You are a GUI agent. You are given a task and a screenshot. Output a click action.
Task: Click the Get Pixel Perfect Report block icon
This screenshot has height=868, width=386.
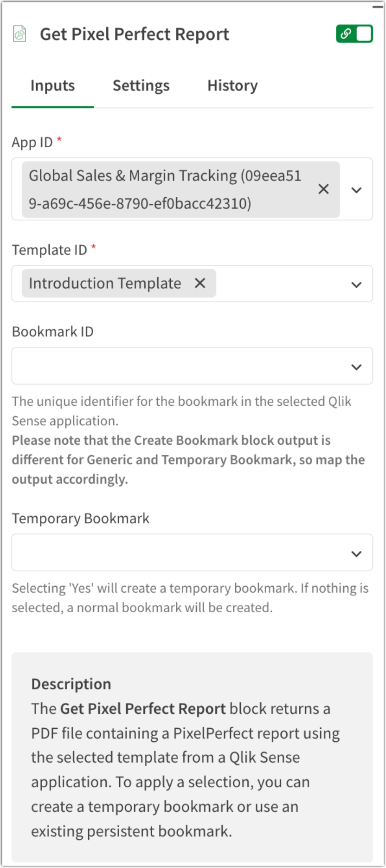(x=19, y=33)
